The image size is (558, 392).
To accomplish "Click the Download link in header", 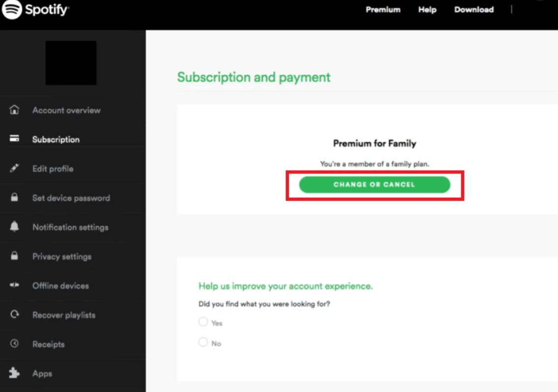I will coord(473,10).
